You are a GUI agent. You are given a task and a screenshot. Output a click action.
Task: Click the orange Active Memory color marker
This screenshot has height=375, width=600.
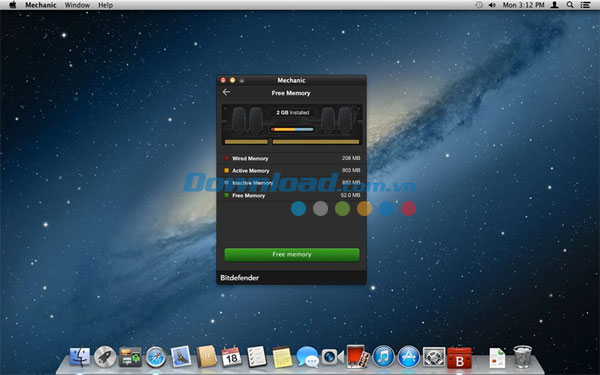(227, 170)
